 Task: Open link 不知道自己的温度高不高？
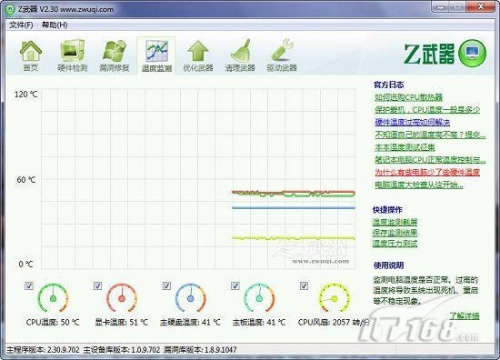430,135
